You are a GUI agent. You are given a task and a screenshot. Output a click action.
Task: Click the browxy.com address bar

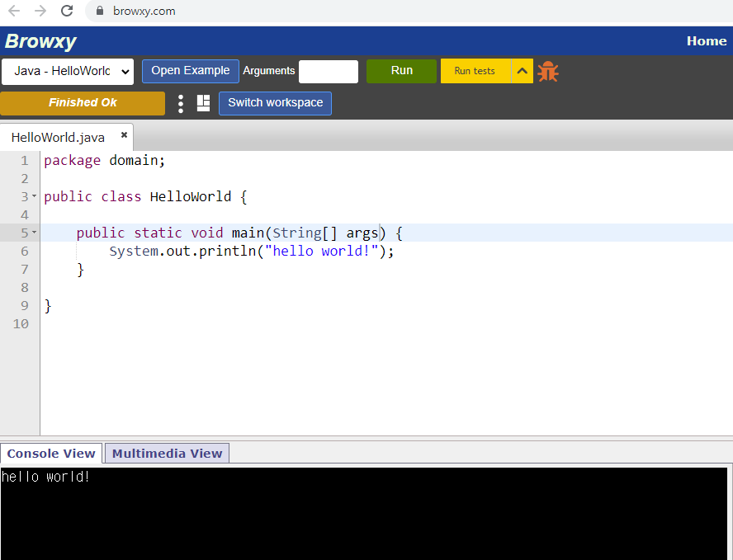click(411, 11)
